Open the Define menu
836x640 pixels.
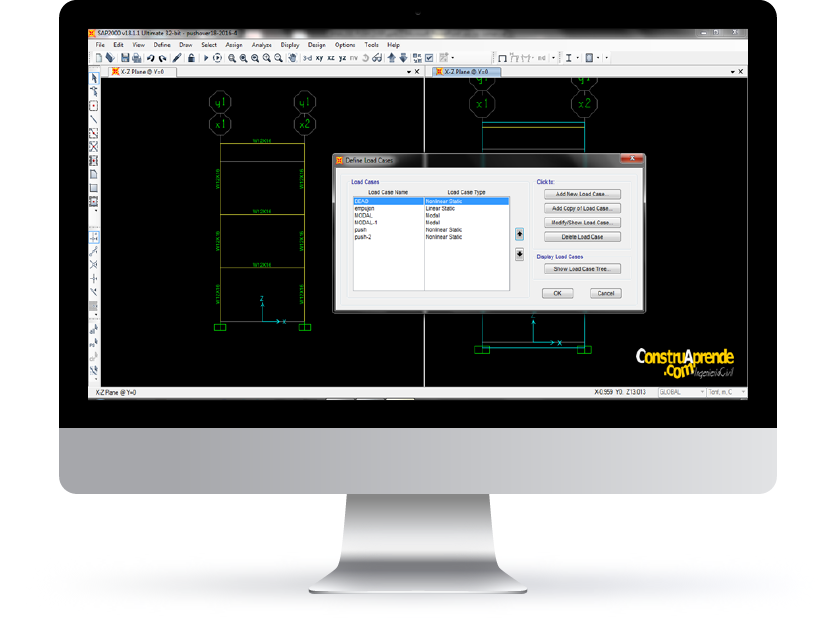[x=162, y=45]
